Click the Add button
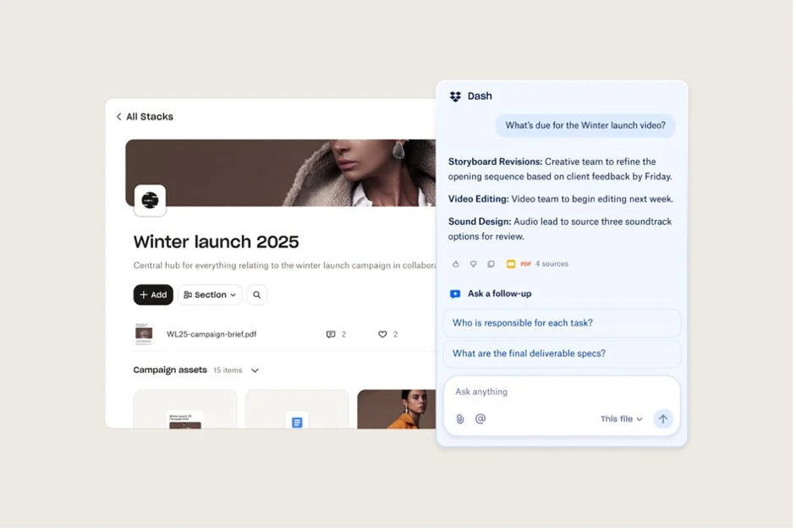Viewport: 796px width, 532px height. click(153, 294)
